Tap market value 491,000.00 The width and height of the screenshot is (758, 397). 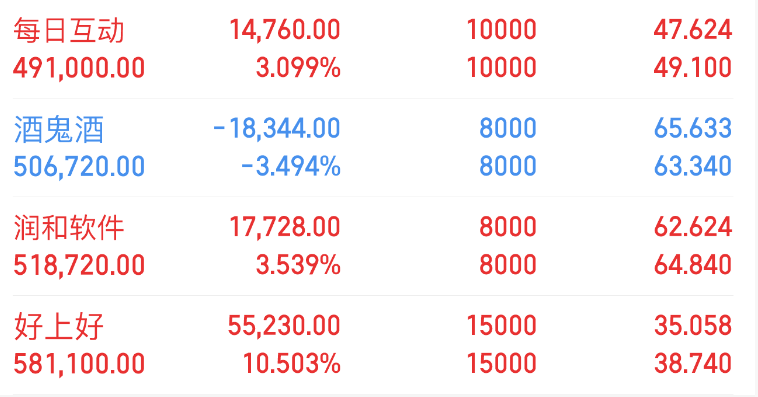(79, 68)
